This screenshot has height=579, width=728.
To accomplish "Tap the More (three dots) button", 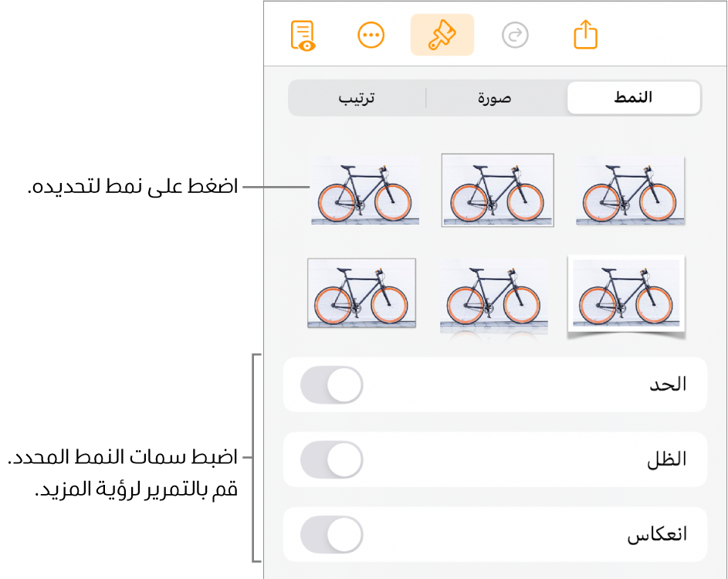I will click(x=371, y=36).
